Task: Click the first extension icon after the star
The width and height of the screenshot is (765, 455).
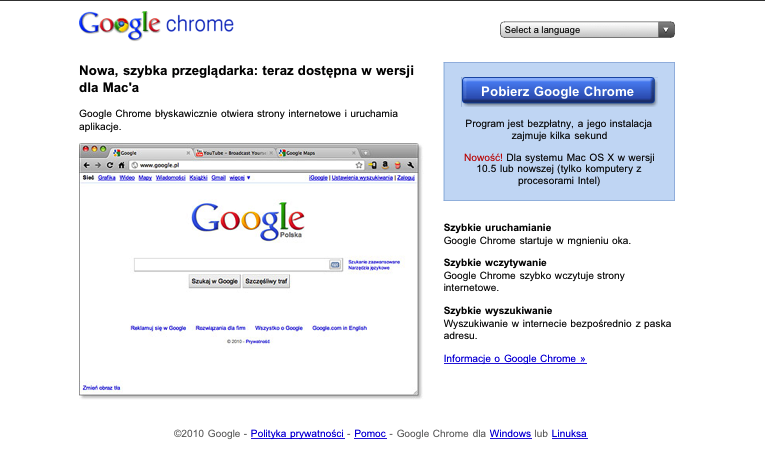Action: pos(373,165)
